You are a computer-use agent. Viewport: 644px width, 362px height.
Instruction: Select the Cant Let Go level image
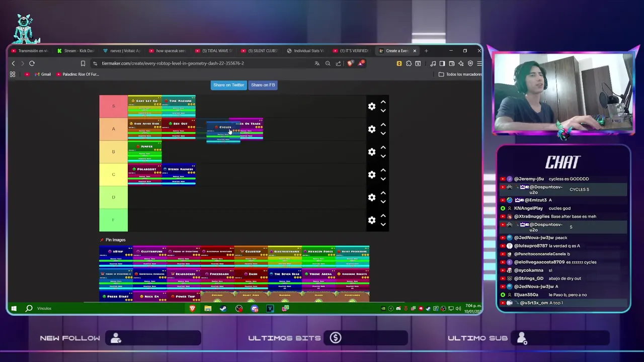(x=145, y=106)
